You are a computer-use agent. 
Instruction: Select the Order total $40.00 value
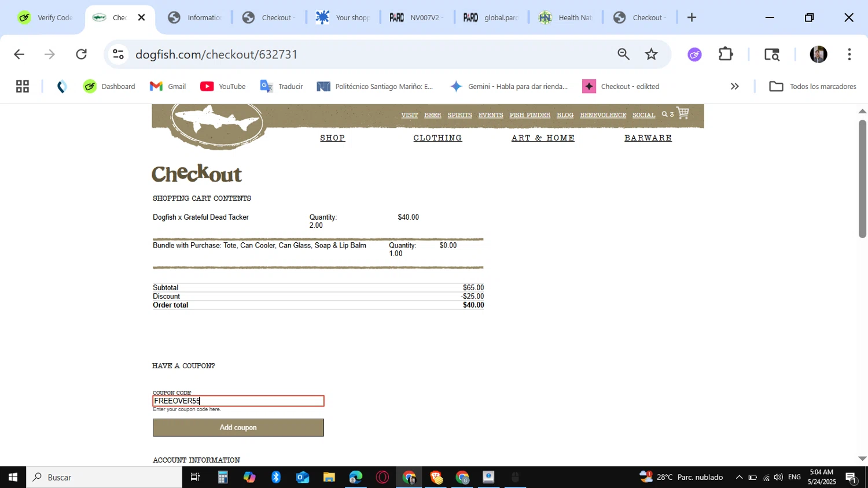click(x=473, y=305)
